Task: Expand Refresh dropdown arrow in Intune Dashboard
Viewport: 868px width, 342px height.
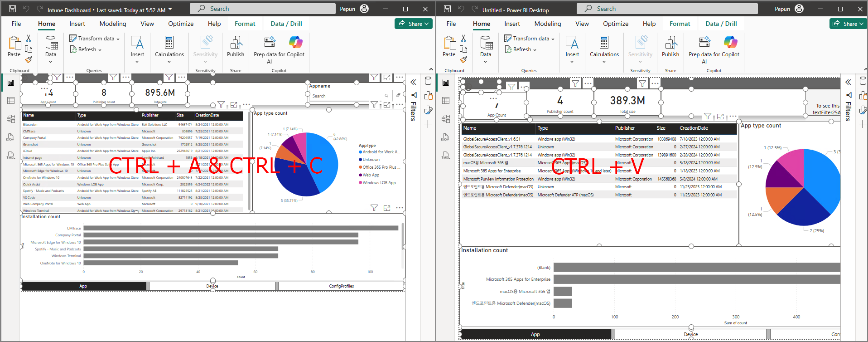Action: [x=100, y=50]
